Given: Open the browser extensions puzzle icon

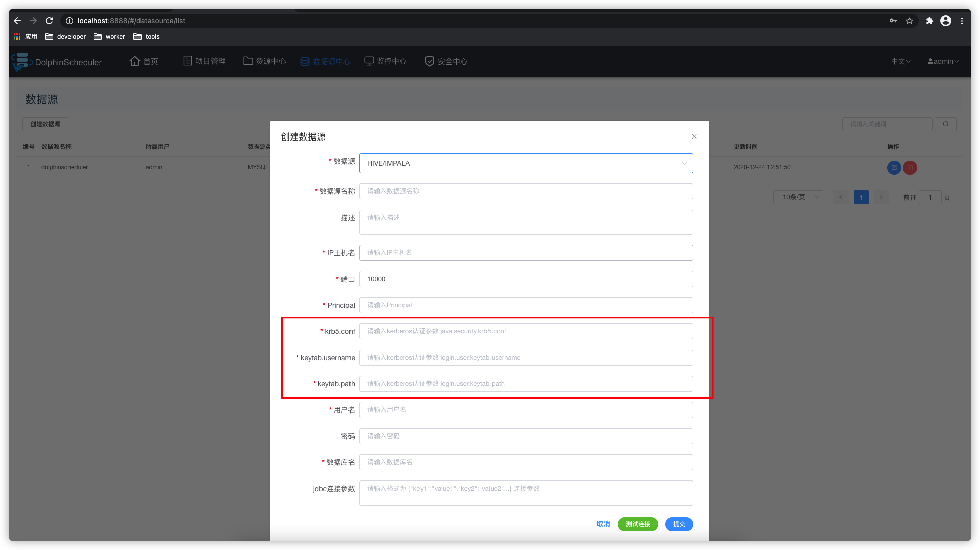Looking at the screenshot, I should pos(929,21).
